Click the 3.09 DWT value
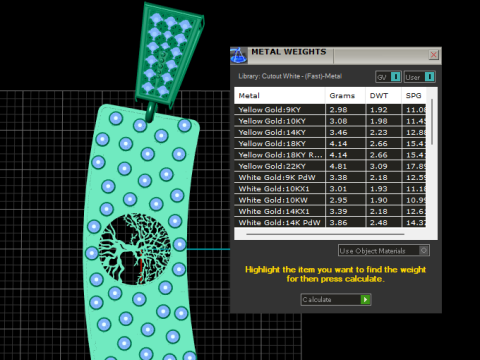 378,166
